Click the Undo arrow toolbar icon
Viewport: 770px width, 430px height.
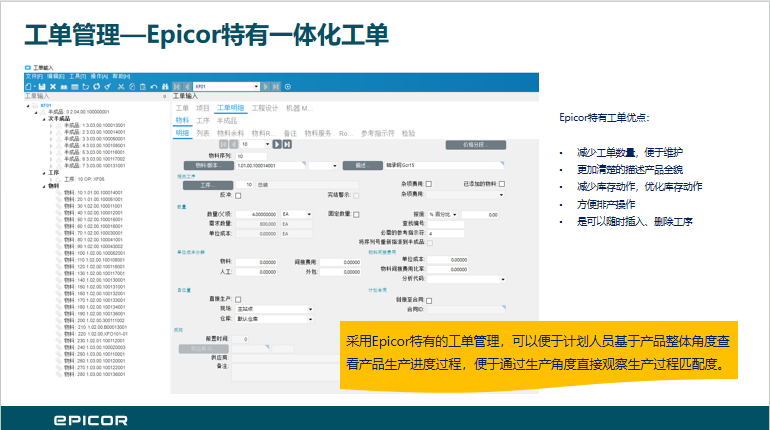(154, 86)
